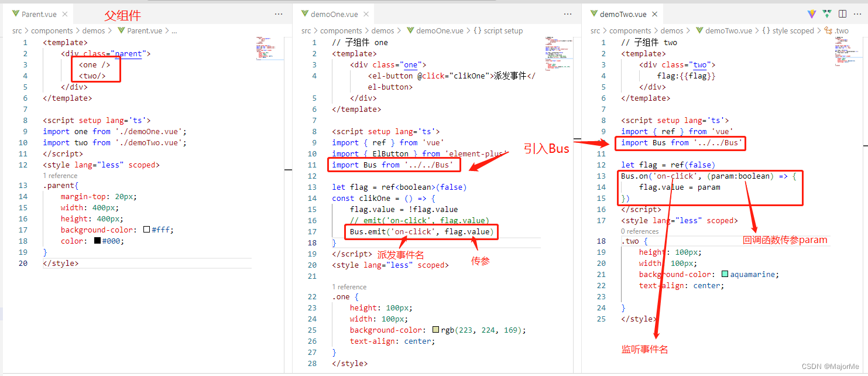This screenshot has width=868, height=376.
Task: Close the Parent.vue tab
Action: pos(64,14)
